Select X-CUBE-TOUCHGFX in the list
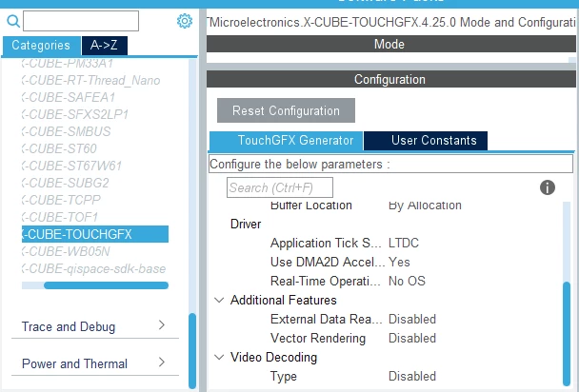579x392 pixels. 95,234
